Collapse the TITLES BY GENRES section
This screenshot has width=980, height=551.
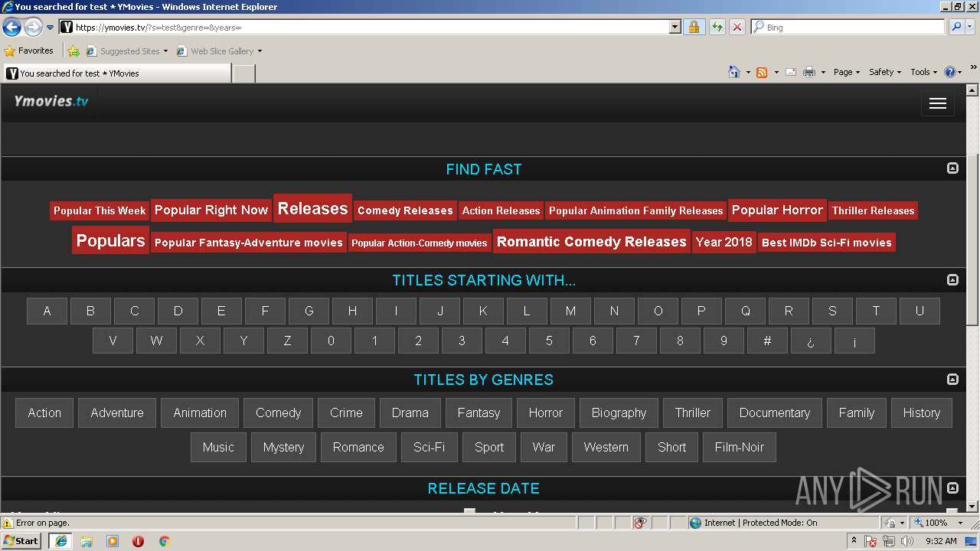(952, 380)
